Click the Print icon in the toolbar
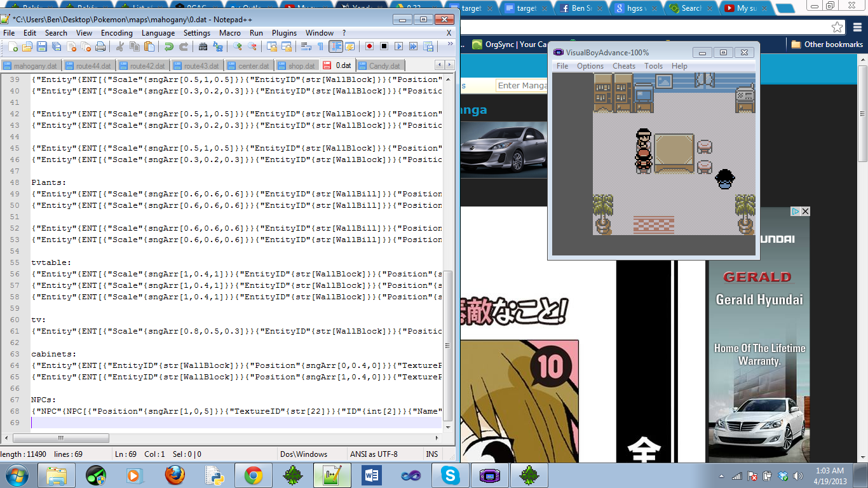Image resolution: width=868 pixels, height=488 pixels. [100, 46]
